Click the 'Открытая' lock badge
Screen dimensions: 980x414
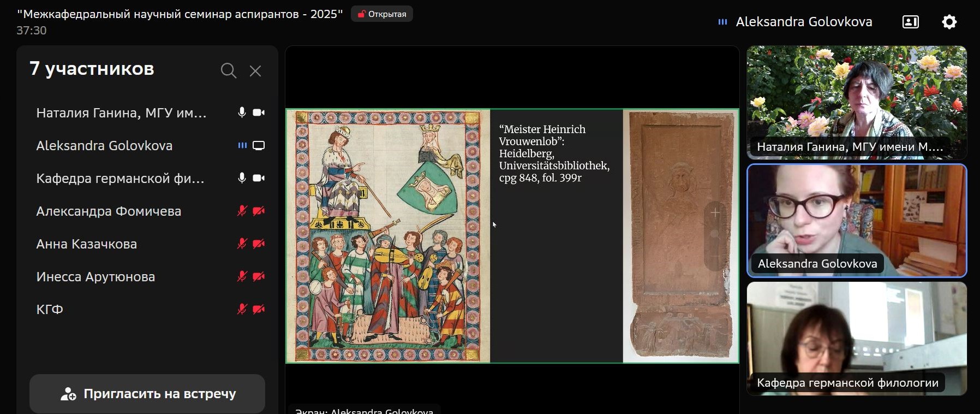(x=382, y=14)
